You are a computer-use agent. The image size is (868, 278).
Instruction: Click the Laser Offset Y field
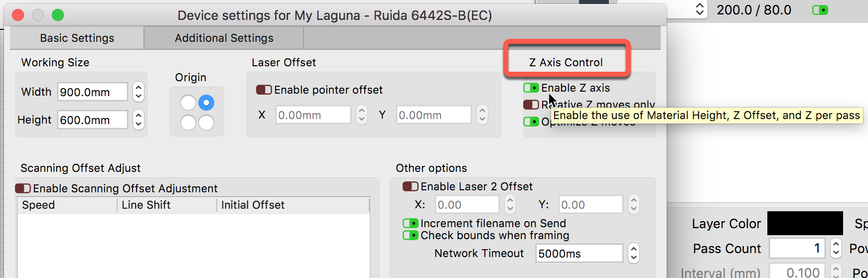434,115
